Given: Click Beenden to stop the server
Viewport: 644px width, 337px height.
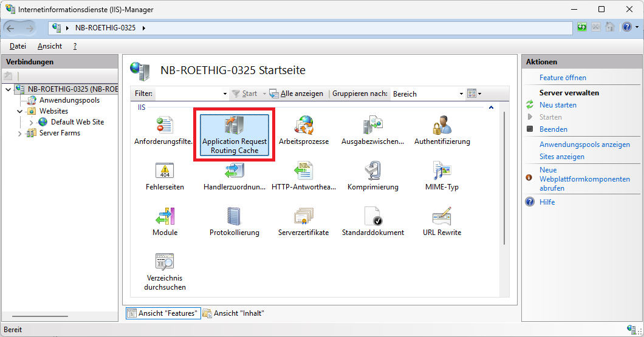Looking at the screenshot, I should (553, 129).
